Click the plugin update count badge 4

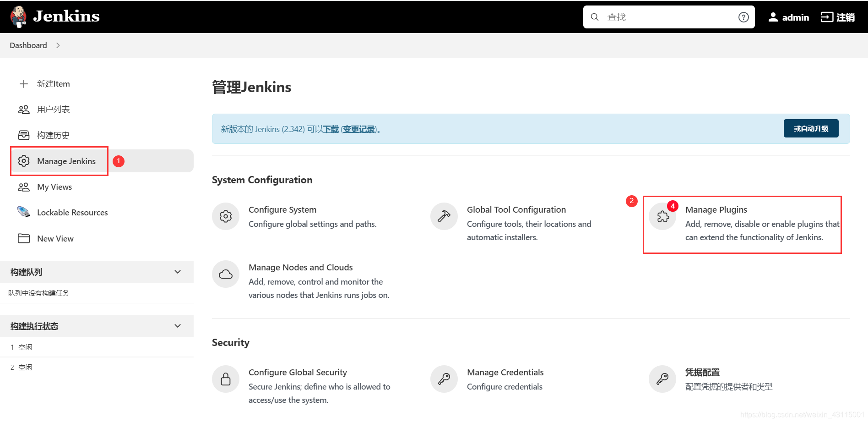tap(673, 206)
